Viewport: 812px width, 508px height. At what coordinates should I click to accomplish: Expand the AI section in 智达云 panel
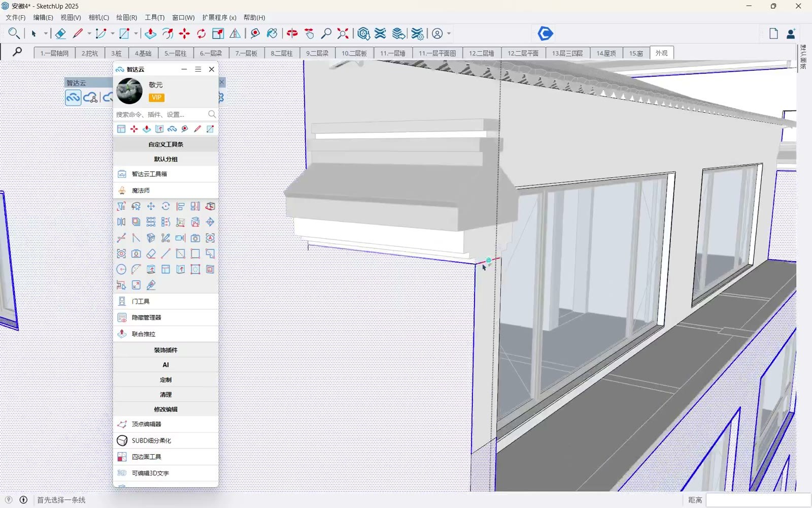(166, 365)
